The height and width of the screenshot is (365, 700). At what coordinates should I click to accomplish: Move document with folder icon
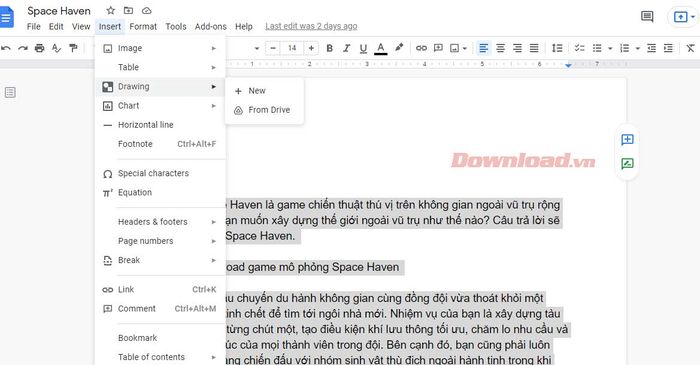[129, 10]
